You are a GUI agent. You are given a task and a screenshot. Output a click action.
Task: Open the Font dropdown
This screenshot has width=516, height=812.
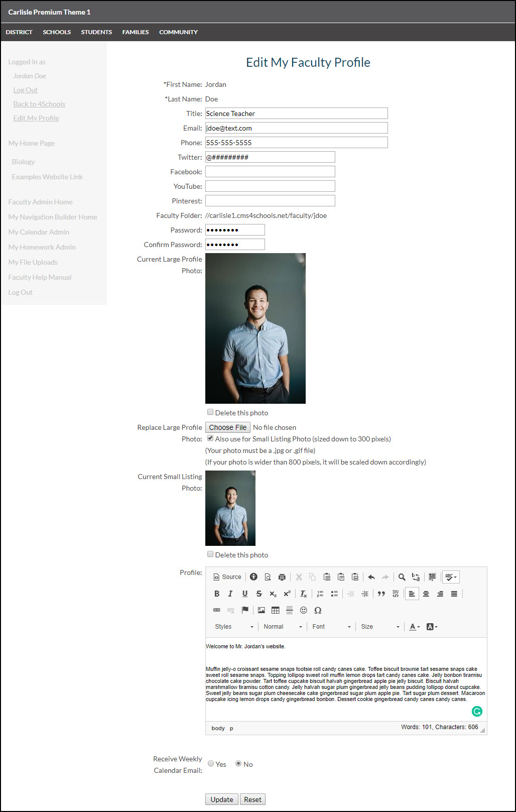pos(331,627)
